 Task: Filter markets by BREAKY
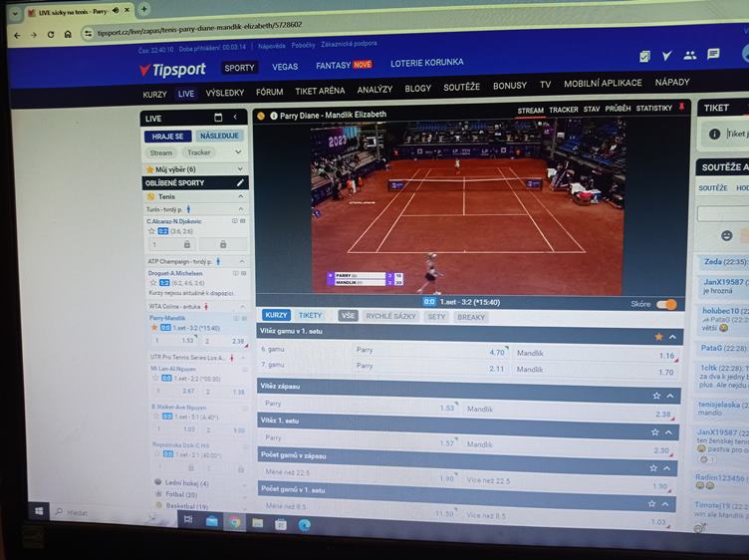click(x=470, y=317)
